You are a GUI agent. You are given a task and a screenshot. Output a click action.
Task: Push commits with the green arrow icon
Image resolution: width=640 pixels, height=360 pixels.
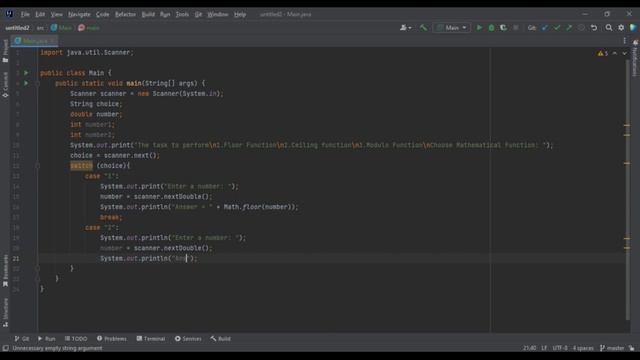(x=569, y=28)
